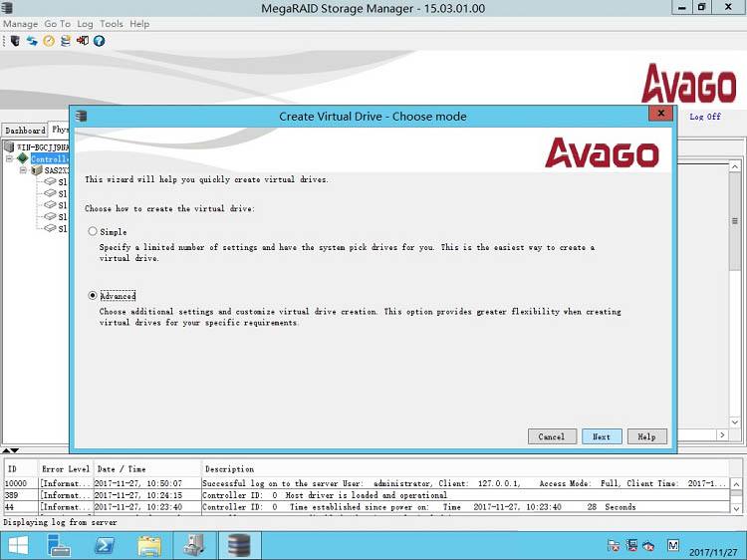Select the WIN-BGCJJ9 host tree item

[x=43, y=147]
